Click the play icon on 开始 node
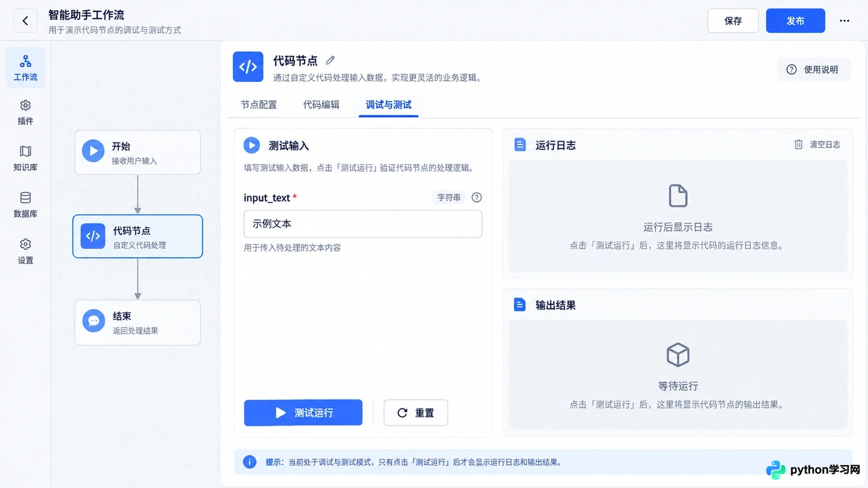 [93, 151]
